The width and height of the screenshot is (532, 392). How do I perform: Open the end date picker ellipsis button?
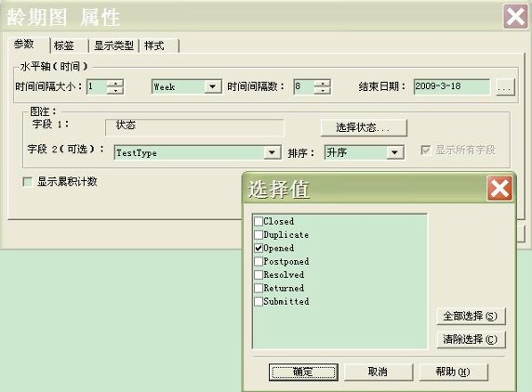pos(505,87)
